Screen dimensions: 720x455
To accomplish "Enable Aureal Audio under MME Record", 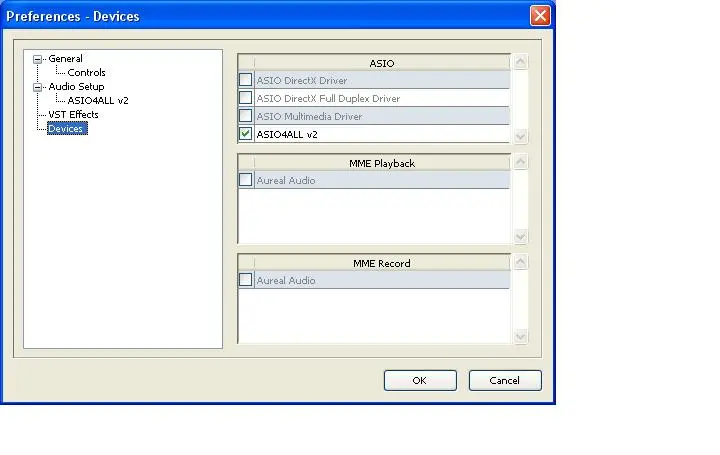I will (x=246, y=280).
